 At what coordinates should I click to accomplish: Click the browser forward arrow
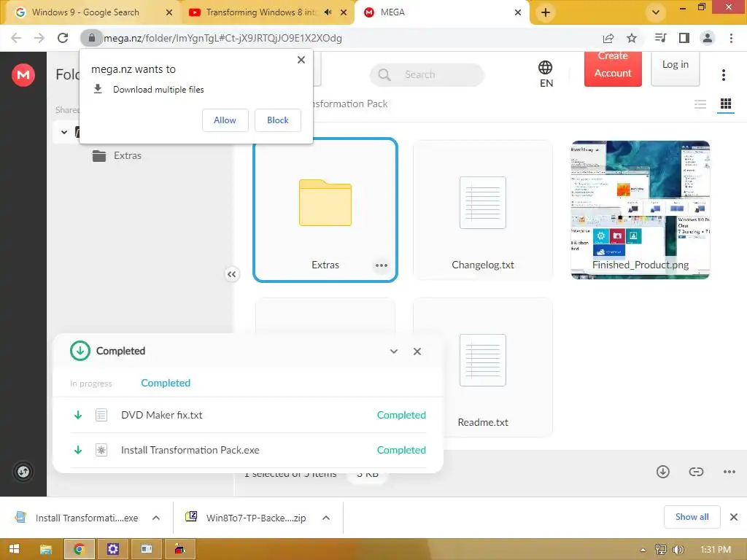[39, 38]
